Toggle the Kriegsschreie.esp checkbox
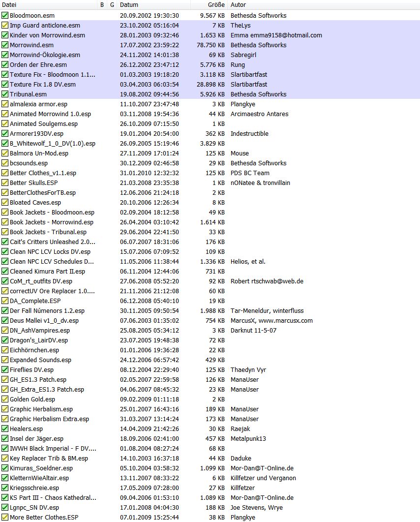The image size is (420, 522). (5, 488)
